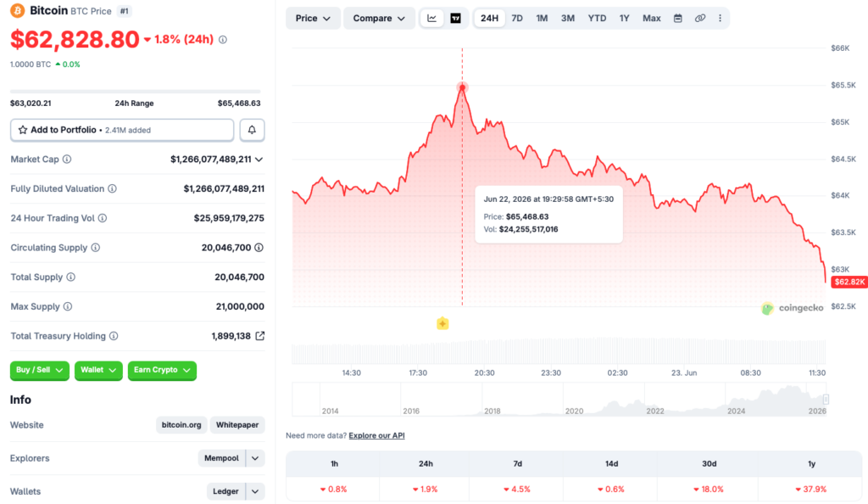Open the Price dropdown
The height and width of the screenshot is (504, 868).
[x=313, y=19]
